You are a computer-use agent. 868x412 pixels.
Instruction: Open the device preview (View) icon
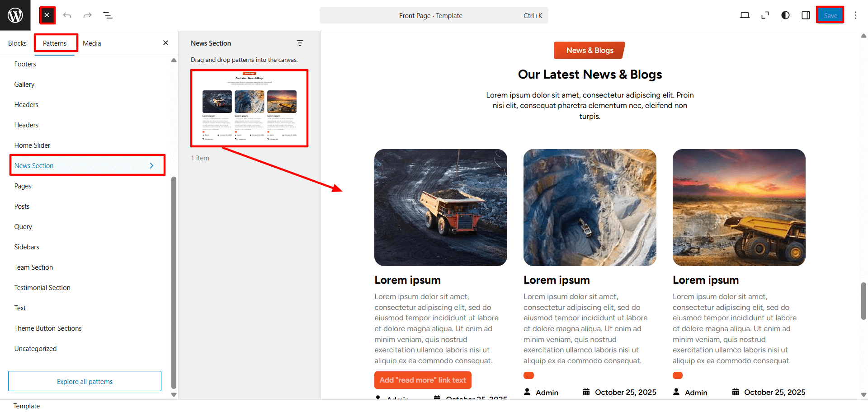coord(745,15)
